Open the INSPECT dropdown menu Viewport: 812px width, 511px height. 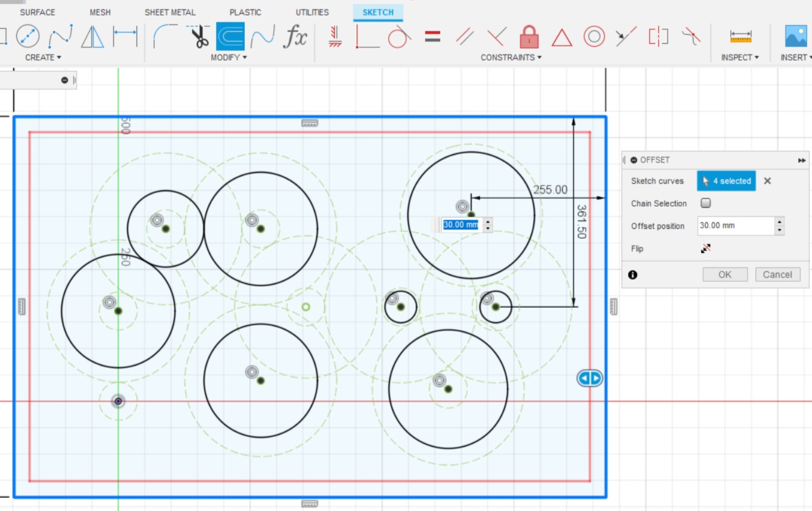(740, 57)
